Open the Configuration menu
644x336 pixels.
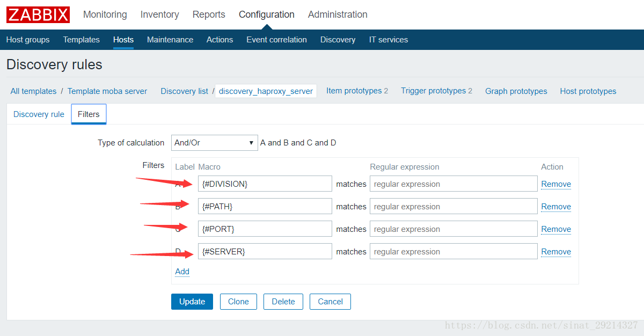pos(267,14)
